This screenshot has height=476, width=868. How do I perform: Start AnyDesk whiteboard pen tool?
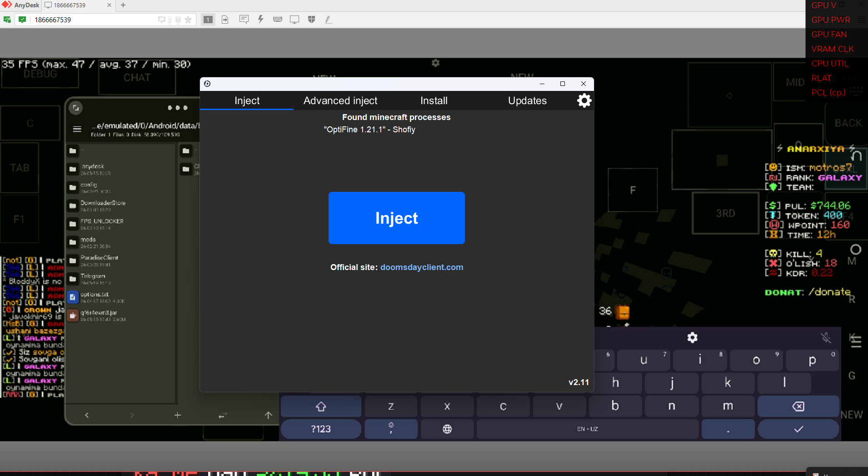(x=328, y=20)
